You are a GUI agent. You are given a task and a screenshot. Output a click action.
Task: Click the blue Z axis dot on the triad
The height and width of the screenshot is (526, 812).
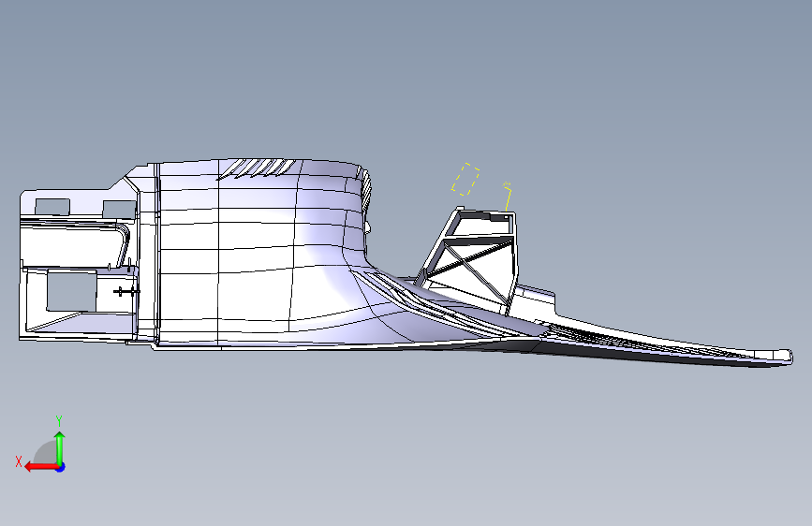click(x=61, y=467)
